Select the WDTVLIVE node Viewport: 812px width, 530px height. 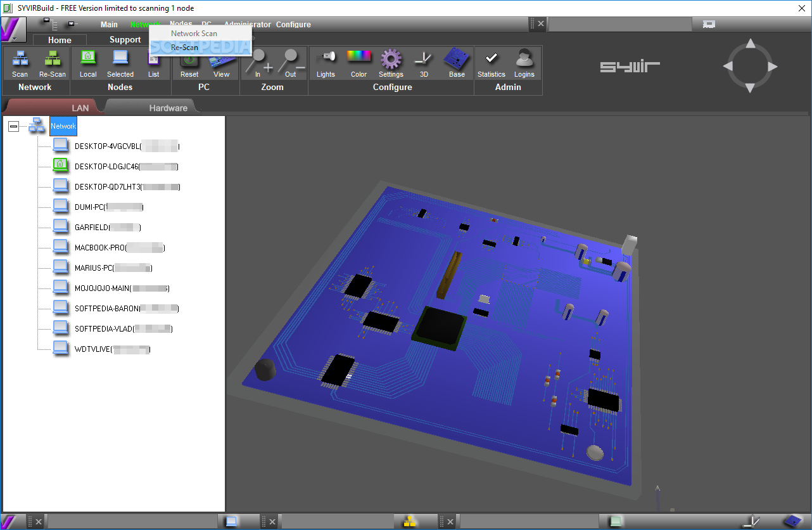(113, 349)
